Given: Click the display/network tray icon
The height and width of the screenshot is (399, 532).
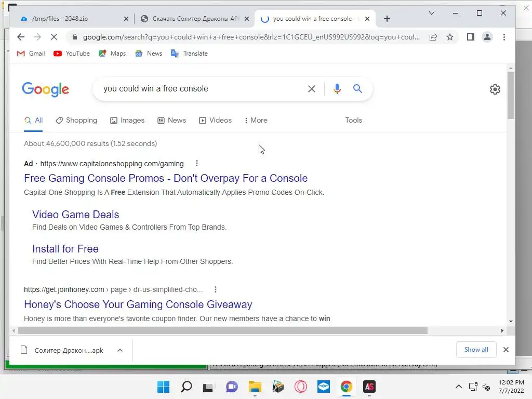Looking at the screenshot, I should [473, 387].
